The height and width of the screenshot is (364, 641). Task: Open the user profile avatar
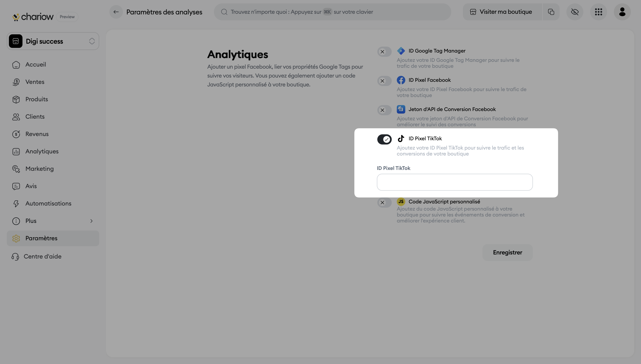(622, 12)
